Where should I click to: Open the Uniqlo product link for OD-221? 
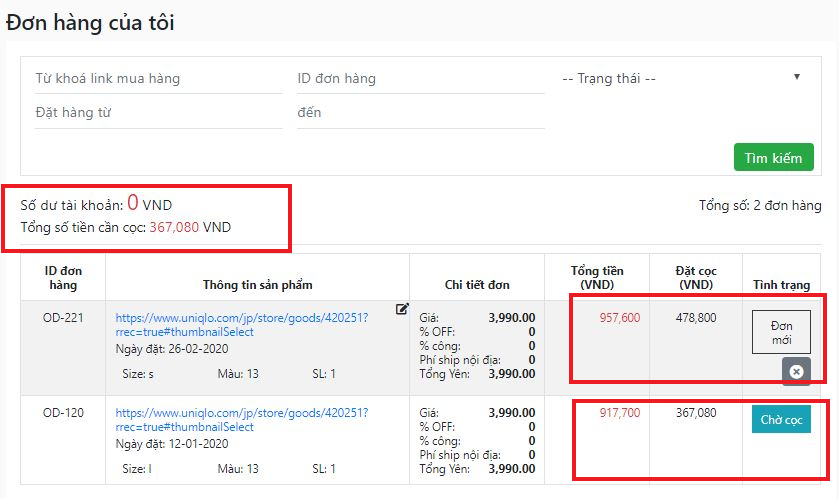(242, 325)
